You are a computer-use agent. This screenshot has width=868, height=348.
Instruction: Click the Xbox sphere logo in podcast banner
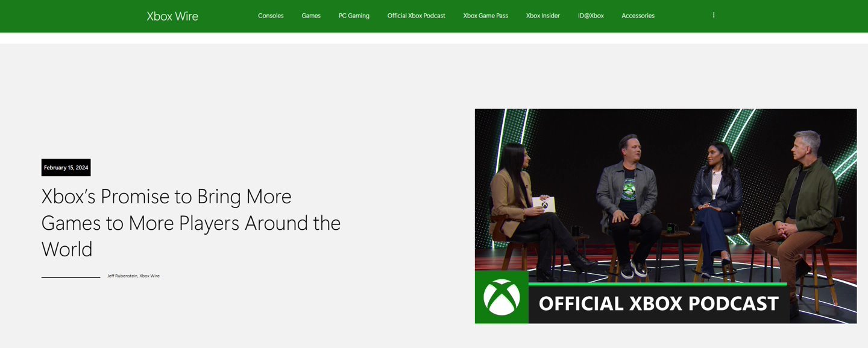[x=501, y=297]
